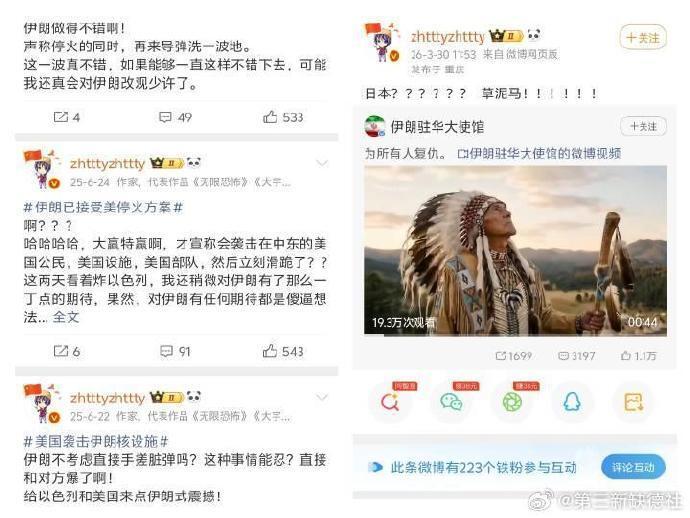Expand options chevron on 25-6-22 post
This screenshot has height=518, width=690.
point(323,398)
